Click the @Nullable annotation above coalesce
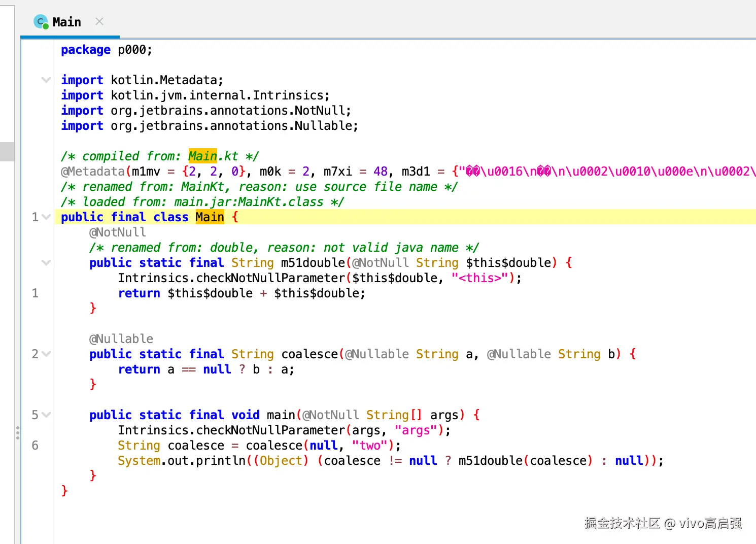 point(121,339)
